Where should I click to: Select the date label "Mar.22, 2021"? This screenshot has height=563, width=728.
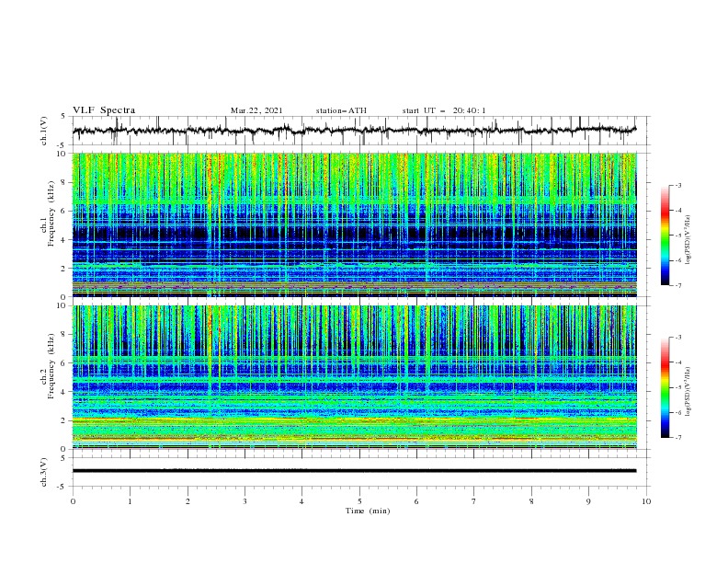pyautogui.click(x=256, y=110)
